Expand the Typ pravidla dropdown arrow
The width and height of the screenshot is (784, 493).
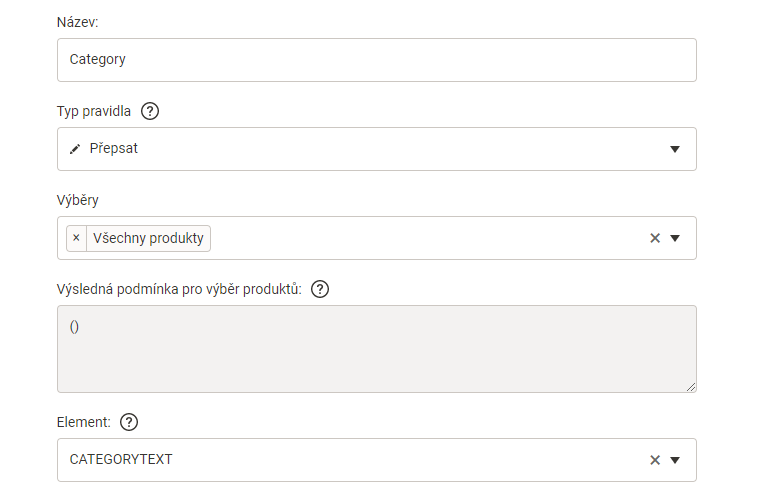(x=675, y=149)
